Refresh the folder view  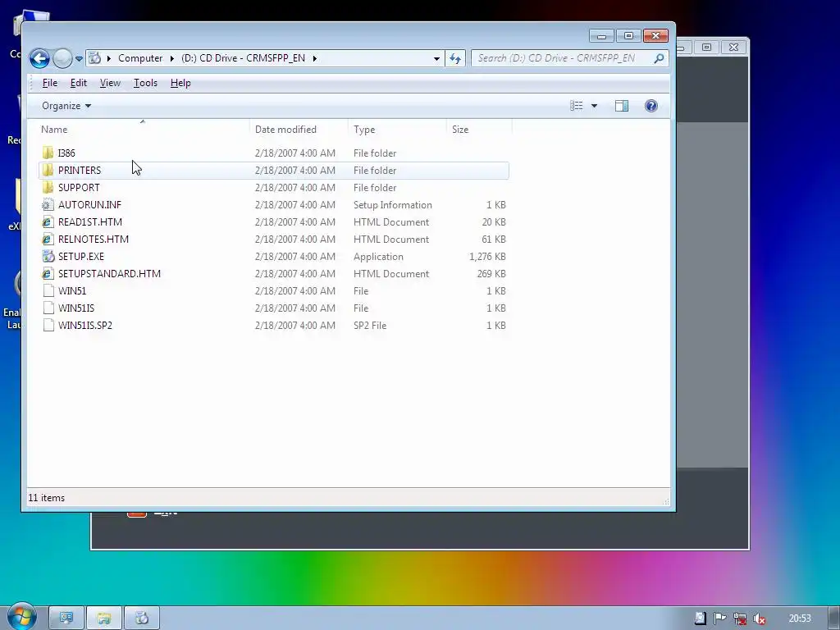[x=454, y=58]
